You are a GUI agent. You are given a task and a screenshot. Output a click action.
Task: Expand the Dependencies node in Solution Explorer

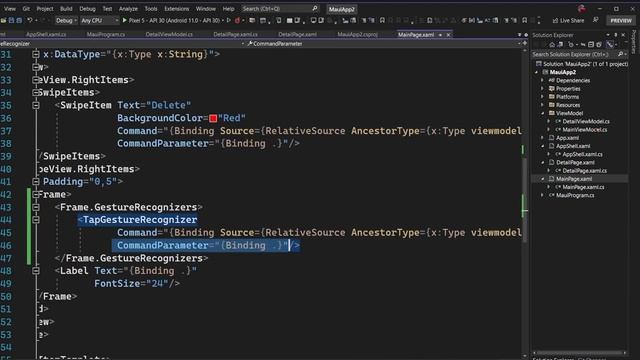pyautogui.click(x=543, y=80)
